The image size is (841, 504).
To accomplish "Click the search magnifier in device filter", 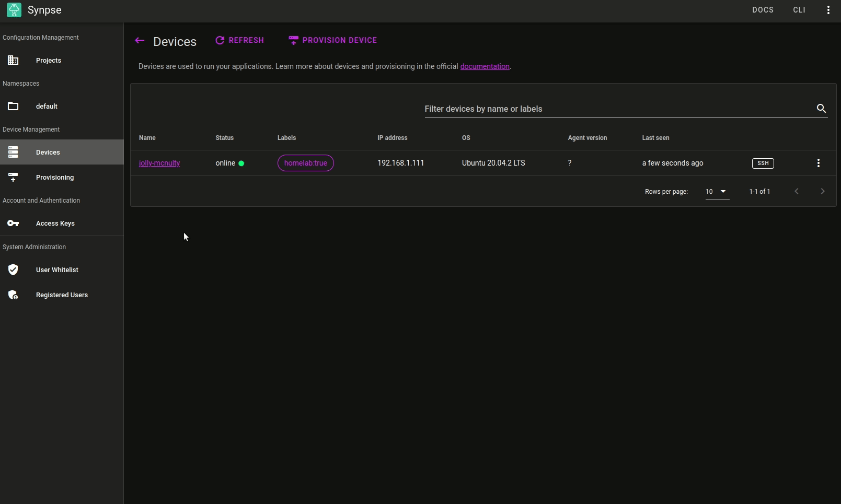I will [821, 109].
